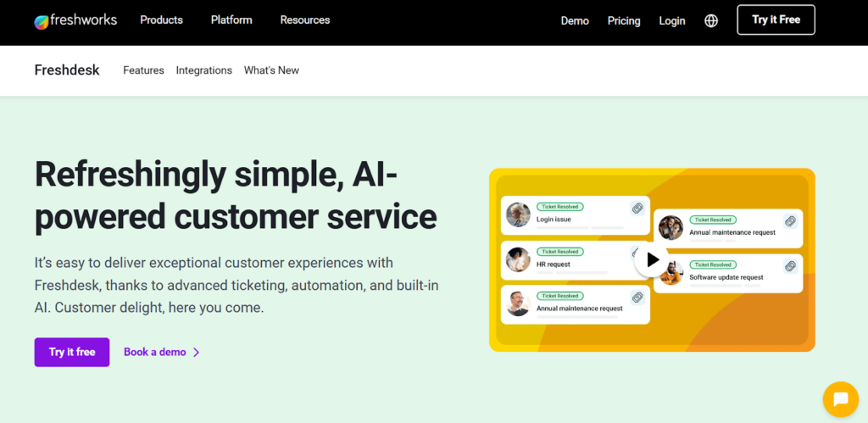The image size is (868, 423).
Task: Open the yellow chat widget
Action: 840,399
